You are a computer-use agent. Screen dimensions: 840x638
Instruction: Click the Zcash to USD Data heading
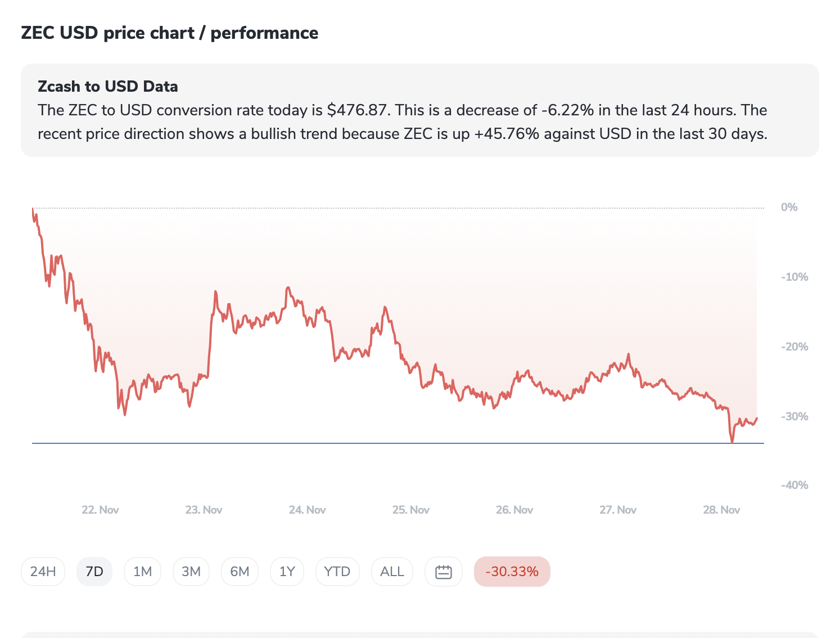(108, 87)
